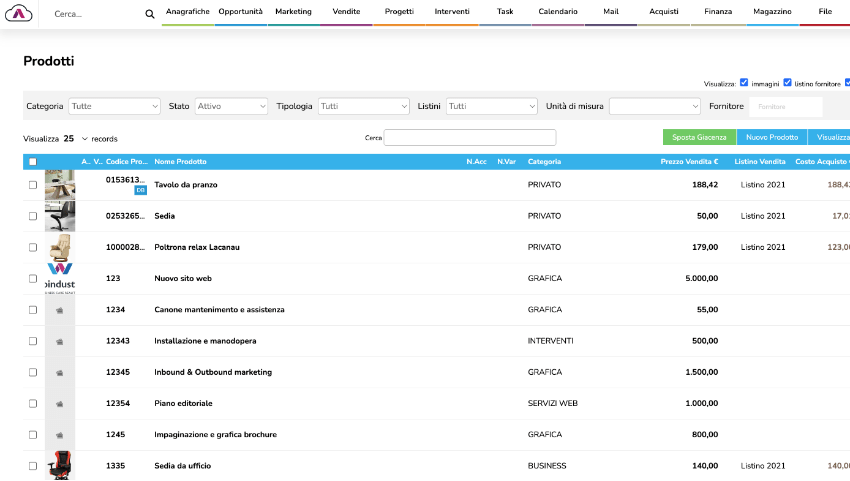Click the Sedia da ufficio chair thumbnail

tap(60, 466)
